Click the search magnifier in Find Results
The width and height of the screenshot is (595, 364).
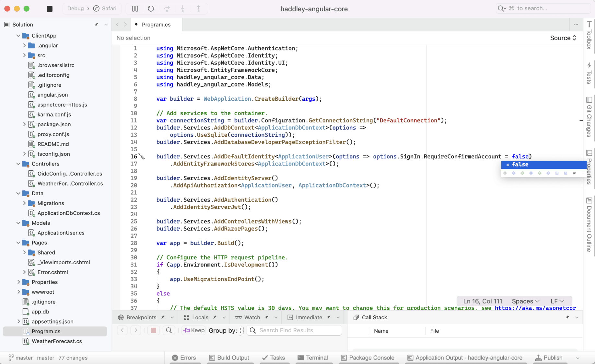click(x=169, y=330)
